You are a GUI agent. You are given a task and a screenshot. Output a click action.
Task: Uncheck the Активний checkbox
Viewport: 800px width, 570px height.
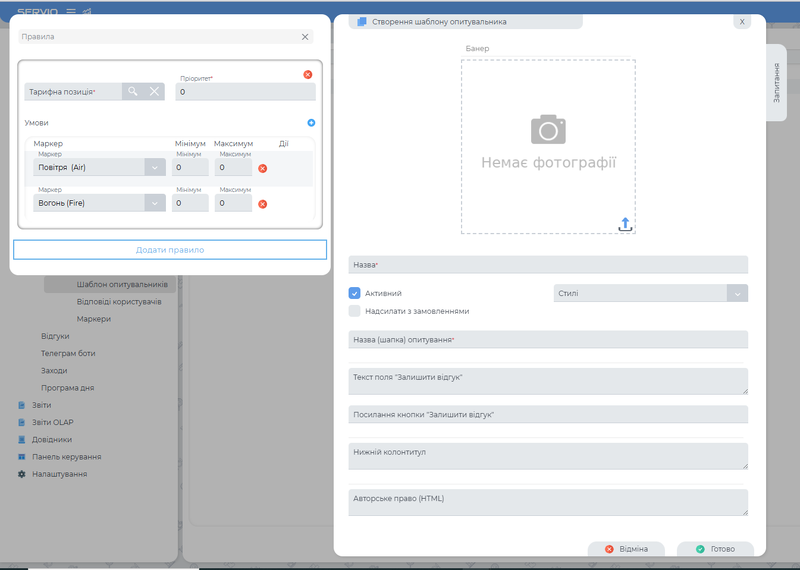tap(355, 293)
